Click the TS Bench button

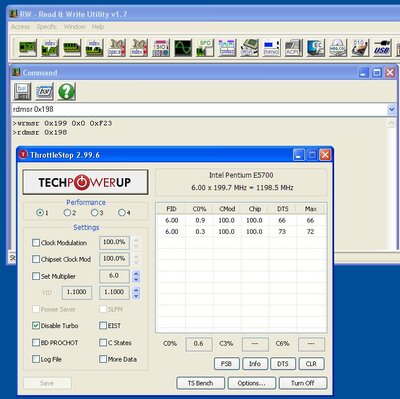point(201,383)
